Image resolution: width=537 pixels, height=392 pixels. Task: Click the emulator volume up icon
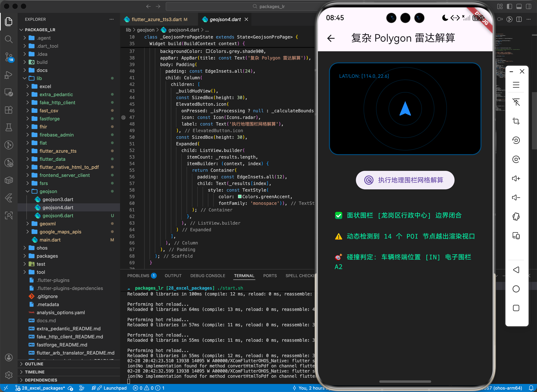pyautogui.click(x=516, y=178)
